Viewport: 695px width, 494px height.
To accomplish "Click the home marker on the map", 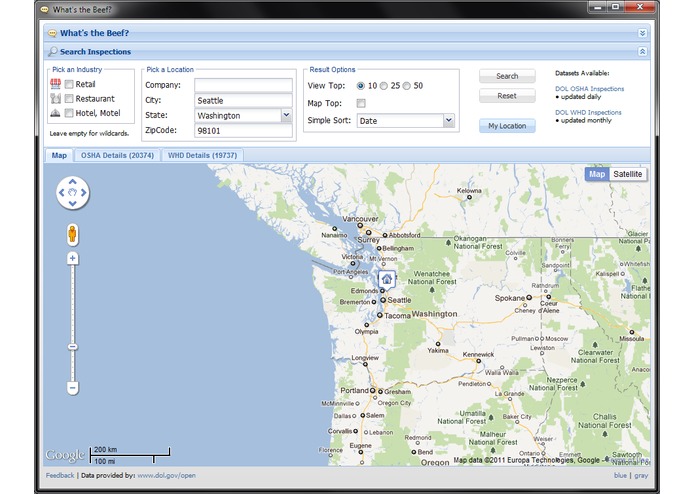I will 387,280.
